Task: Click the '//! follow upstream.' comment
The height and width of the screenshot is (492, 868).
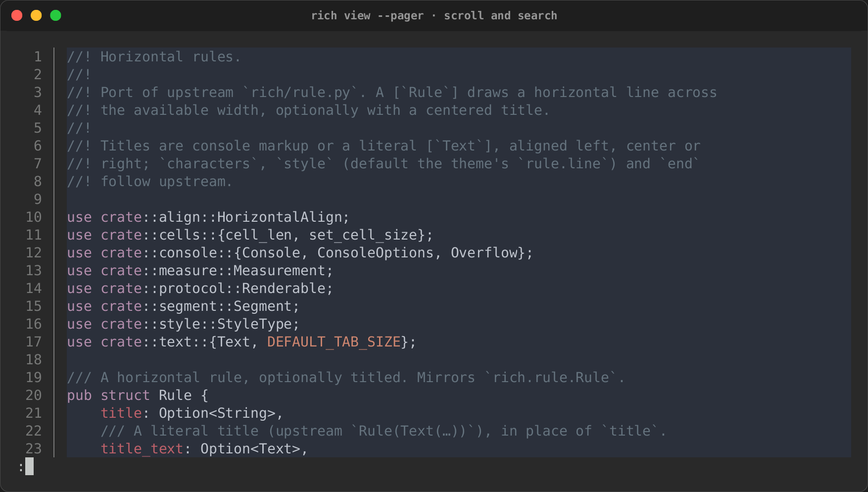Action: click(149, 182)
